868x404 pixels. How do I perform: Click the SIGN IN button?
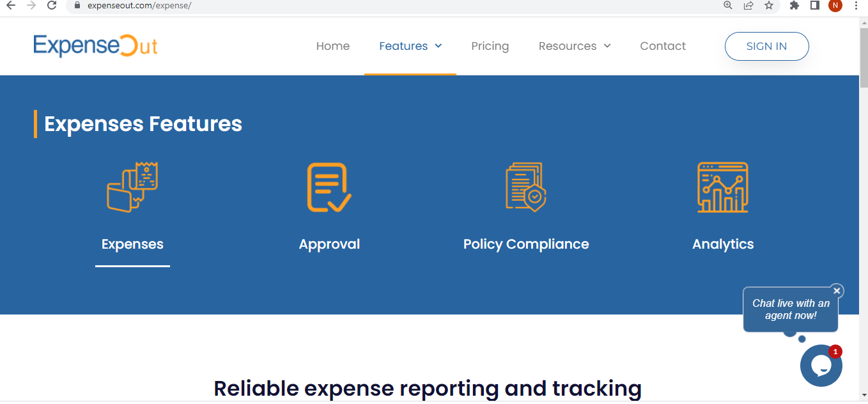click(766, 46)
